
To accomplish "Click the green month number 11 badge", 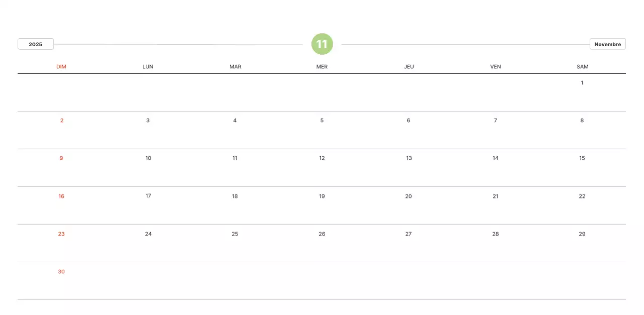I will [x=322, y=44].
